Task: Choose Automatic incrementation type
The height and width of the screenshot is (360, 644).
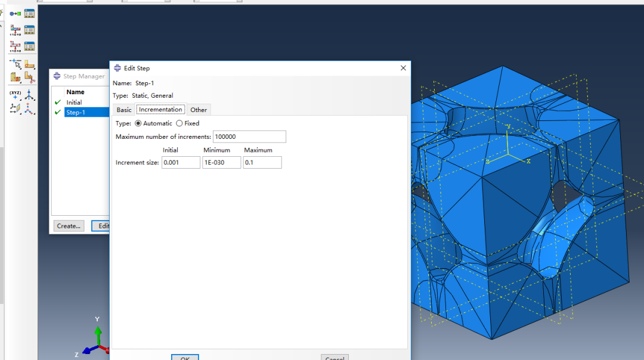Action: (138, 123)
